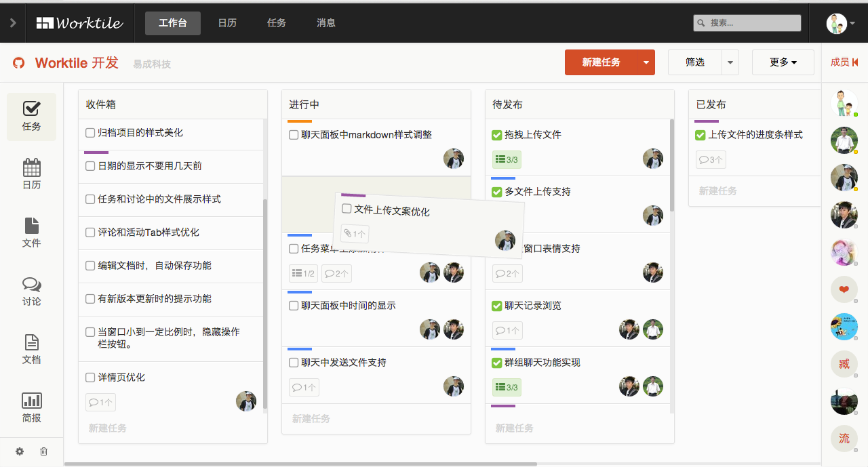The width and height of the screenshot is (868, 467).
Task: Open the 更多 more options menu
Action: (x=783, y=62)
